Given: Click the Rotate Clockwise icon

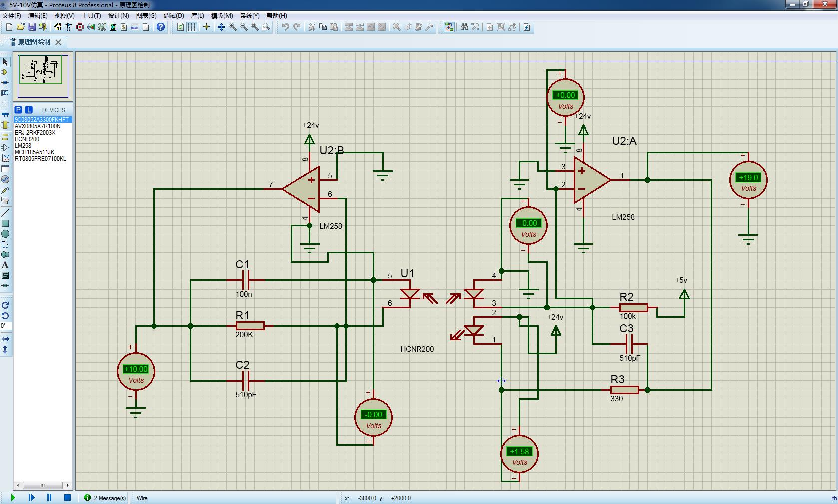Looking at the screenshot, I should [5, 305].
